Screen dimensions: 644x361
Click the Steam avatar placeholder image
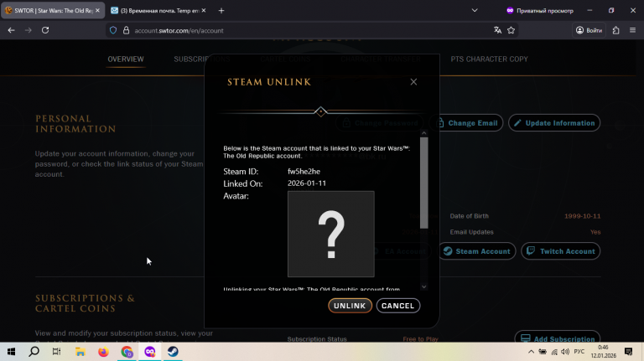331,234
